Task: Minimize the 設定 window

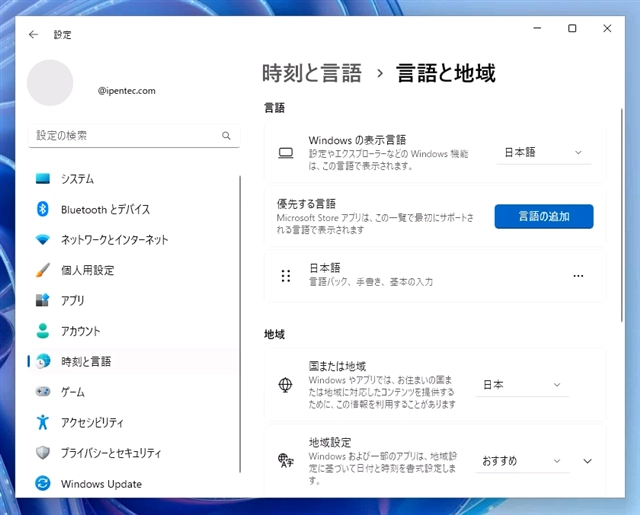Action: (537, 28)
